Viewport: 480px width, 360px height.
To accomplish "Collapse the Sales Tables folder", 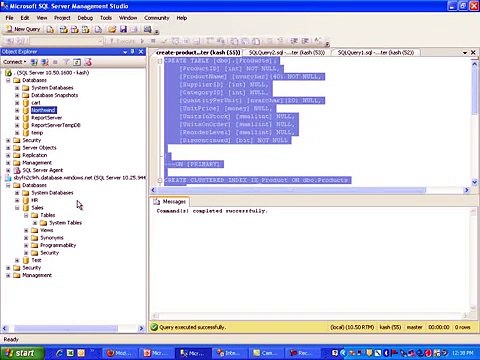I will click(26, 215).
